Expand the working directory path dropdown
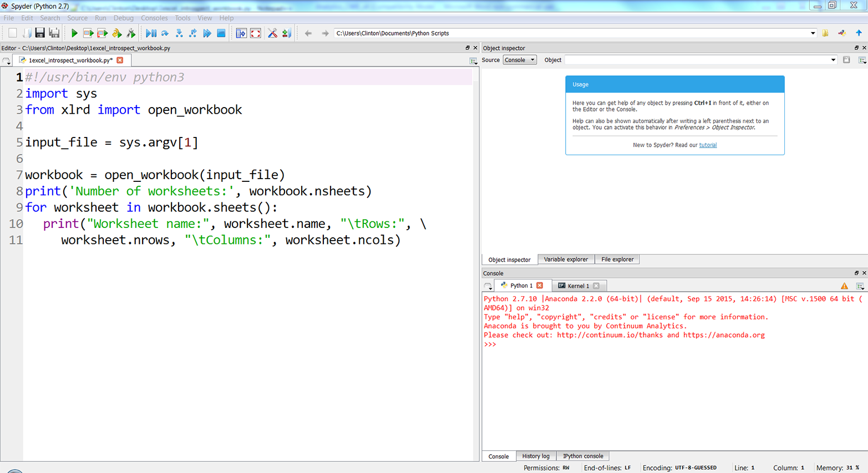 point(813,33)
